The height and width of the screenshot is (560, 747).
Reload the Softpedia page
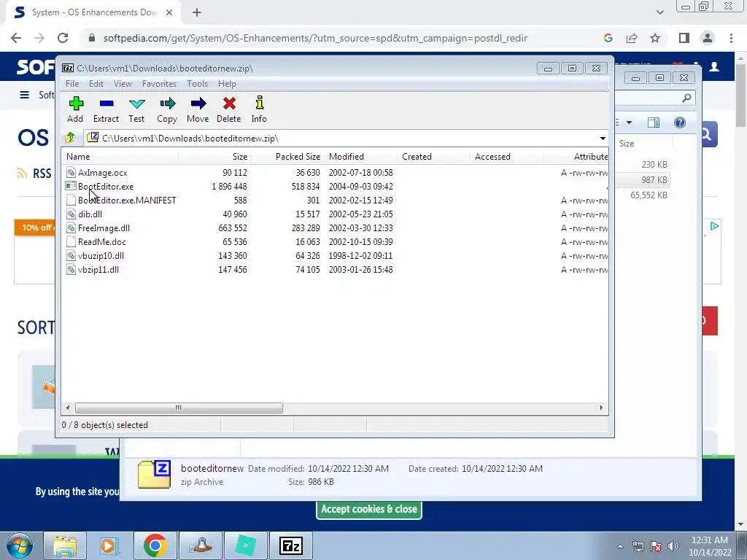[63, 38]
